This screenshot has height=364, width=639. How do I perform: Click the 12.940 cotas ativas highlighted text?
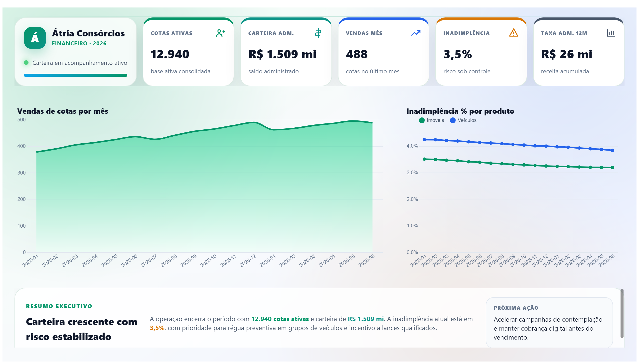click(280, 319)
